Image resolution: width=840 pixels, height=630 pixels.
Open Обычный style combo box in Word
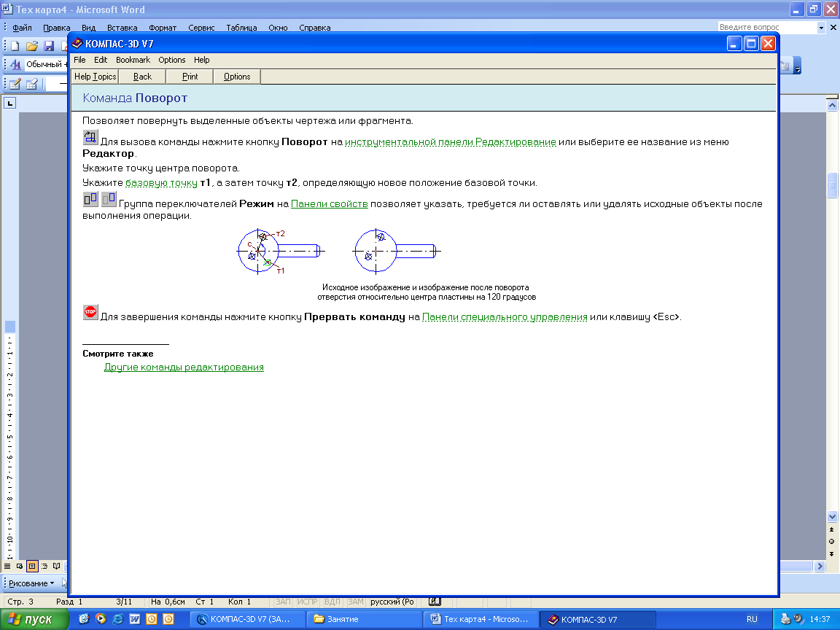click(44, 64)
